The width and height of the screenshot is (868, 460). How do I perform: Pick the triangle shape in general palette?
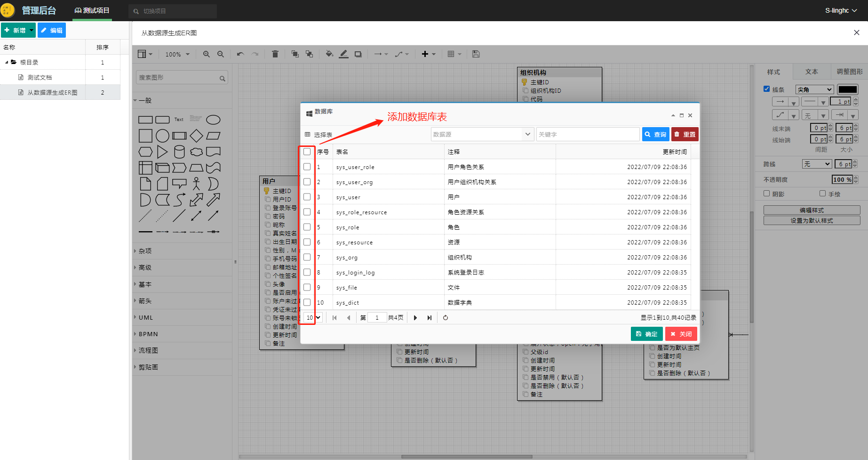pyautogui.click(x=162, y=152)
